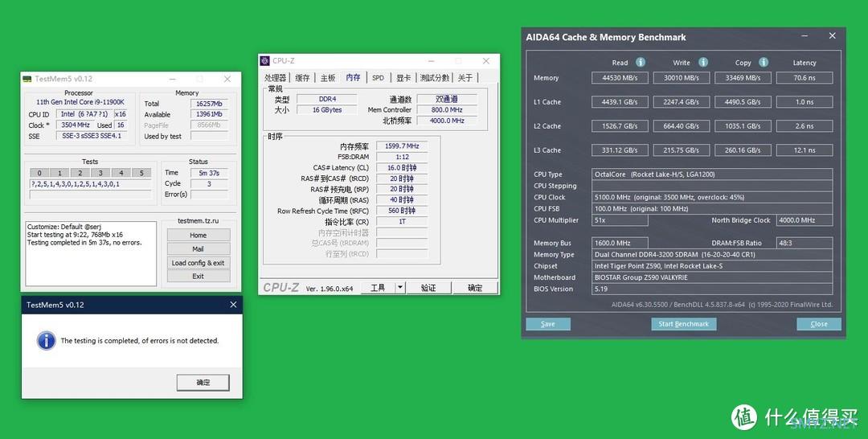Click the testmem.tz.ru link label
Screen dimensions: 868x439
tap(199, 221)
